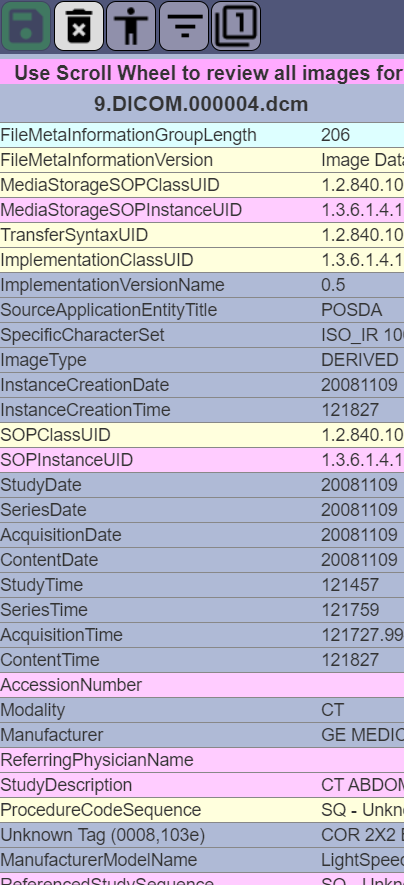Select the ReferringPhysicianName row

pos(202,760)
